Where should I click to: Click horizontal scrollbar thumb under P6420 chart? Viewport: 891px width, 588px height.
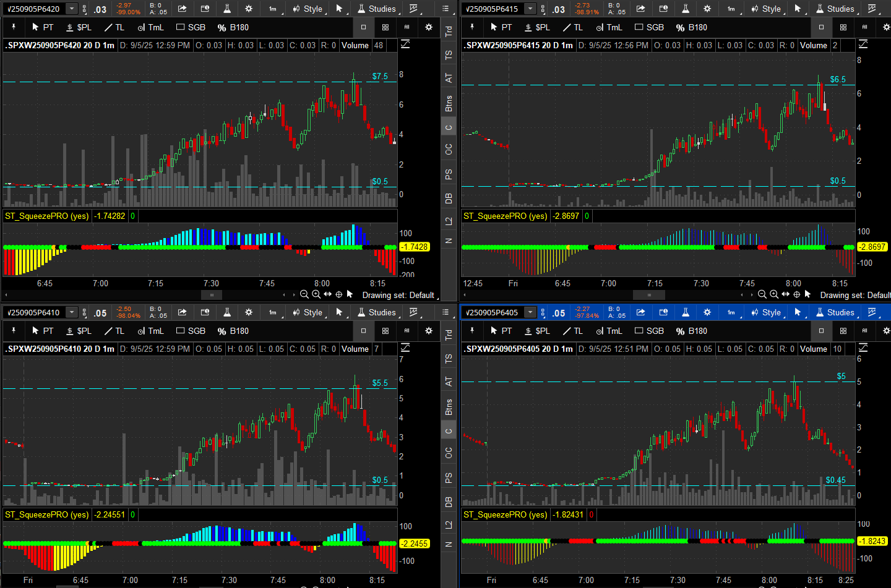212,295
